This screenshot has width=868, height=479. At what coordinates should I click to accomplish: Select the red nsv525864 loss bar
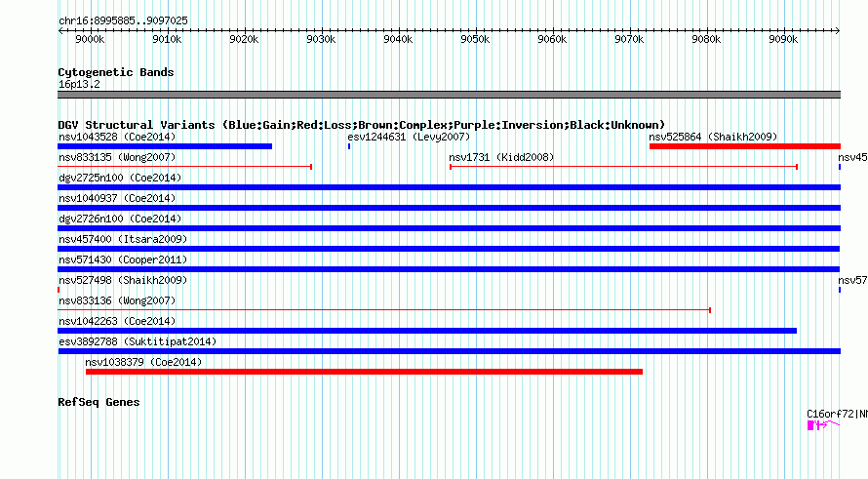point(745,146)
